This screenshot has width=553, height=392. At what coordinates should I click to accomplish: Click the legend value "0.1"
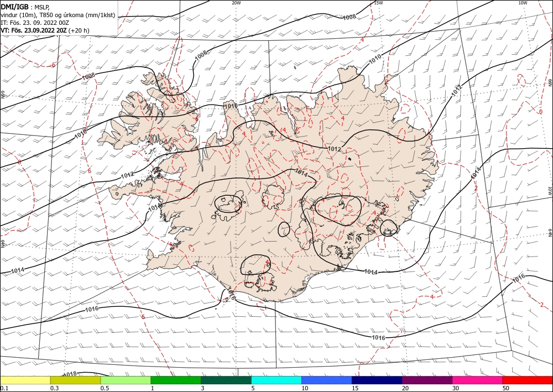[4, 388]
